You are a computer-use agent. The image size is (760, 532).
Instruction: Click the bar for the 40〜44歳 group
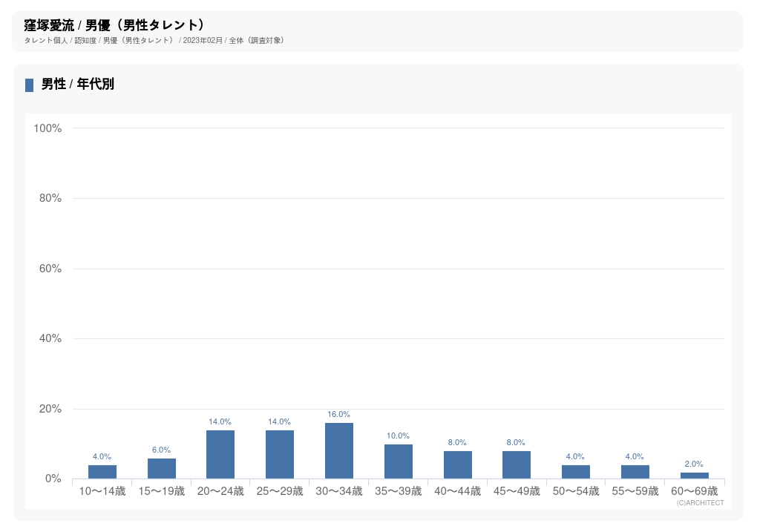457,465
